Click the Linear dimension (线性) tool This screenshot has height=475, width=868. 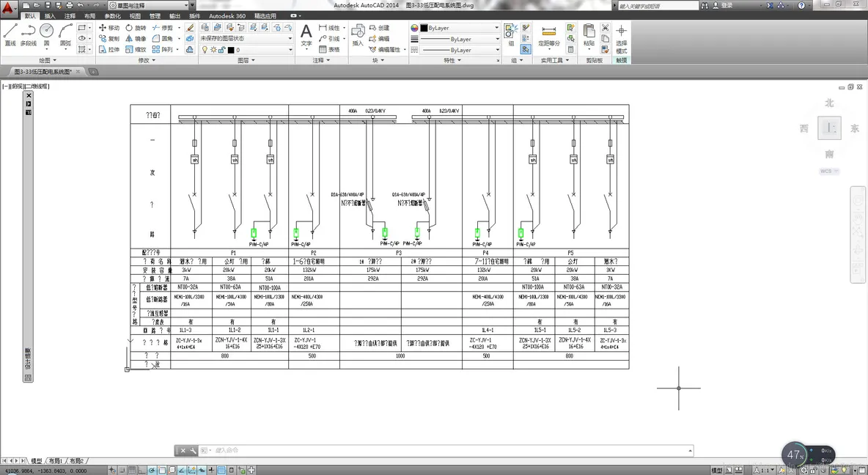click(x=329, y=28)
